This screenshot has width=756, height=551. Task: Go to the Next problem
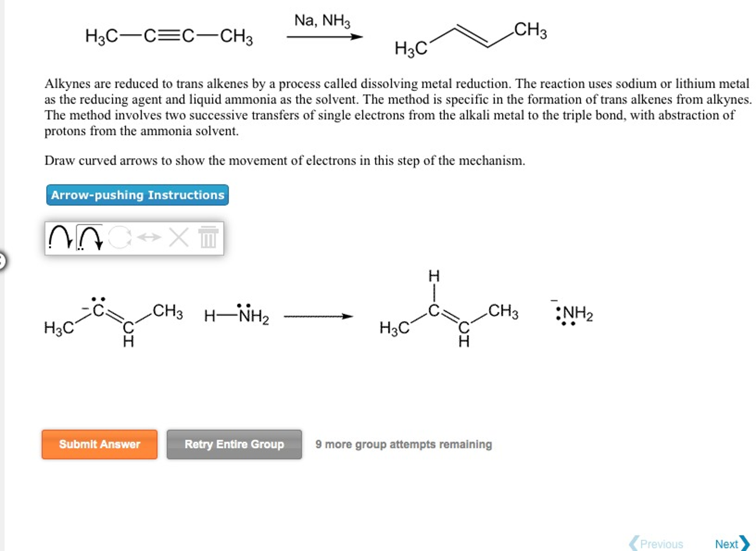pos(726,544)
